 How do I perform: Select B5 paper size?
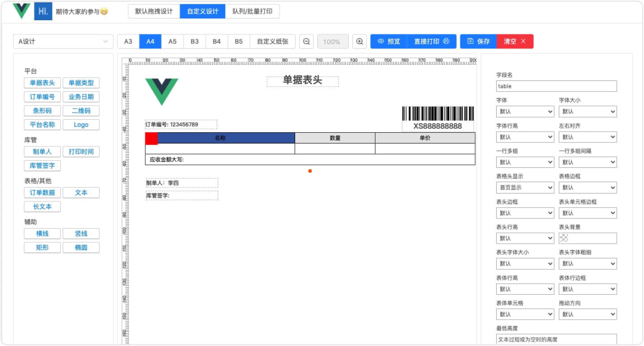(239, 42)
